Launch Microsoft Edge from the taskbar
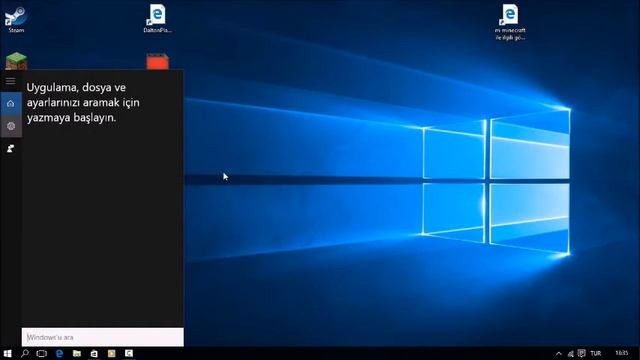Viewport: 640px width, 360px height. tap(59, 353)
